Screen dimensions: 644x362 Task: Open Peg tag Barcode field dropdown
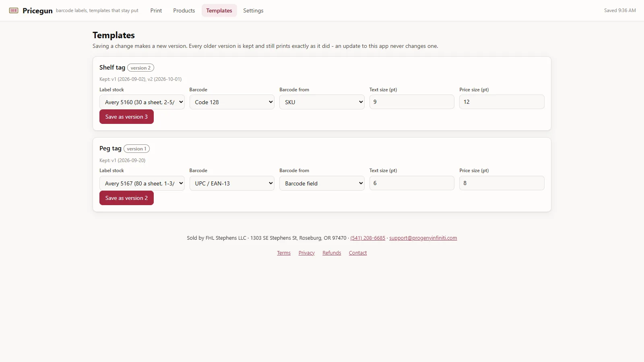322,183
